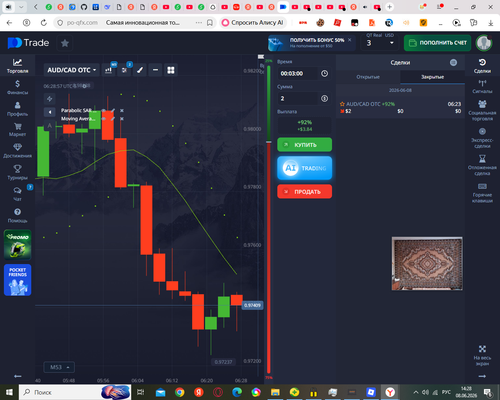Screen dimensions: 500x400
Task: Toggle Parabolic SAR indicator visibility eye
Action: (x=104, y=110)
